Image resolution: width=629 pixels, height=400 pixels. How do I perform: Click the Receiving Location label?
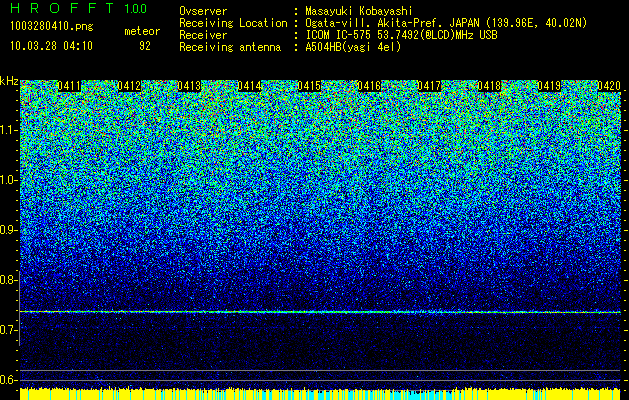click(x=233, y=23)
